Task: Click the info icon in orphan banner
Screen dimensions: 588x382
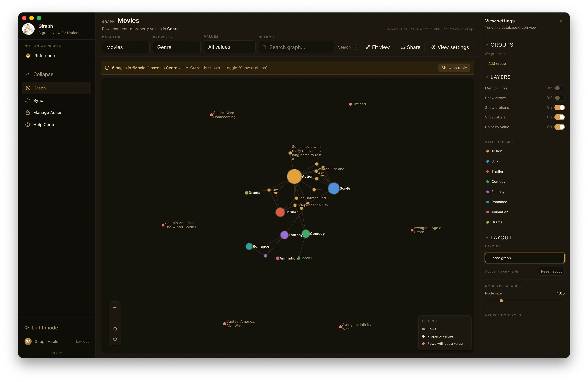Action: click(x=107, y=68)
